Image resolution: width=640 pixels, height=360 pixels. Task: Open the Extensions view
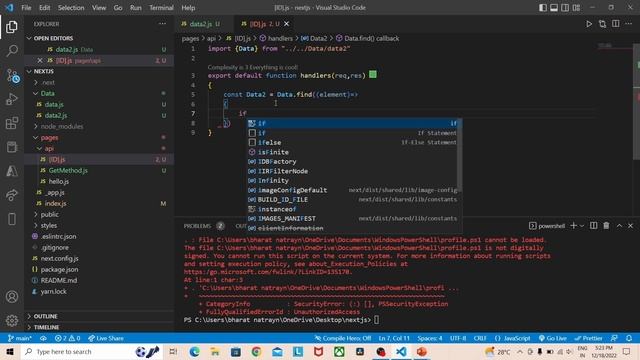[12, 123]
